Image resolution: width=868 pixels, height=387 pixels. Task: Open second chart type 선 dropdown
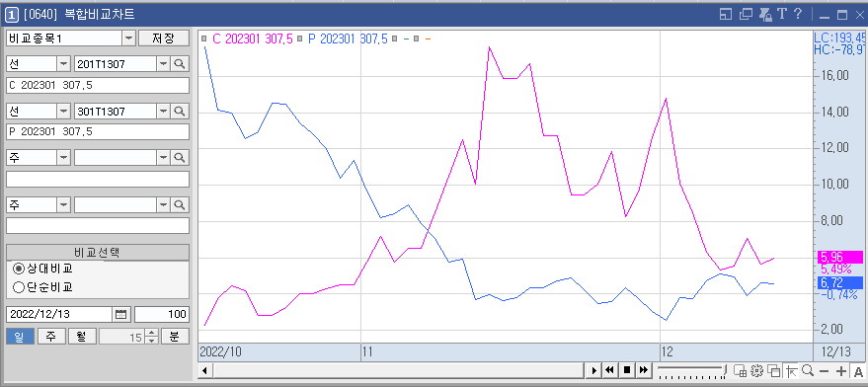point(63,112)
